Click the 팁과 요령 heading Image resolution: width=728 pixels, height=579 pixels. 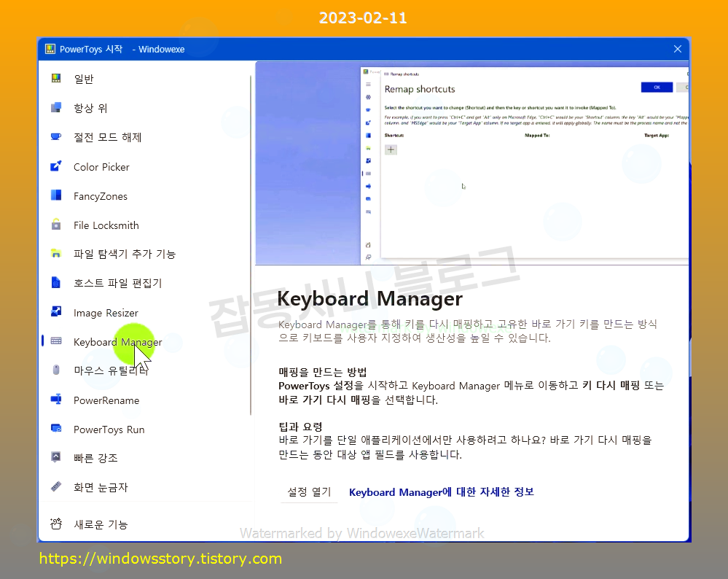point(300,427)
